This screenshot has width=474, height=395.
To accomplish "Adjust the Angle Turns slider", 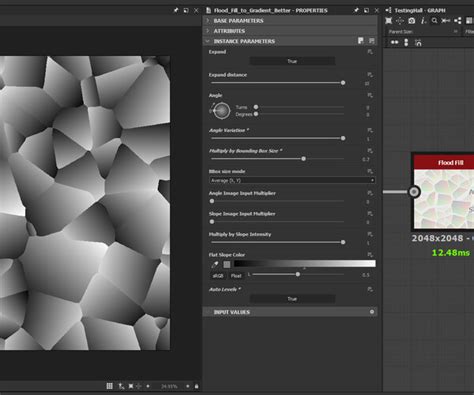I will [x=256, y=107].
